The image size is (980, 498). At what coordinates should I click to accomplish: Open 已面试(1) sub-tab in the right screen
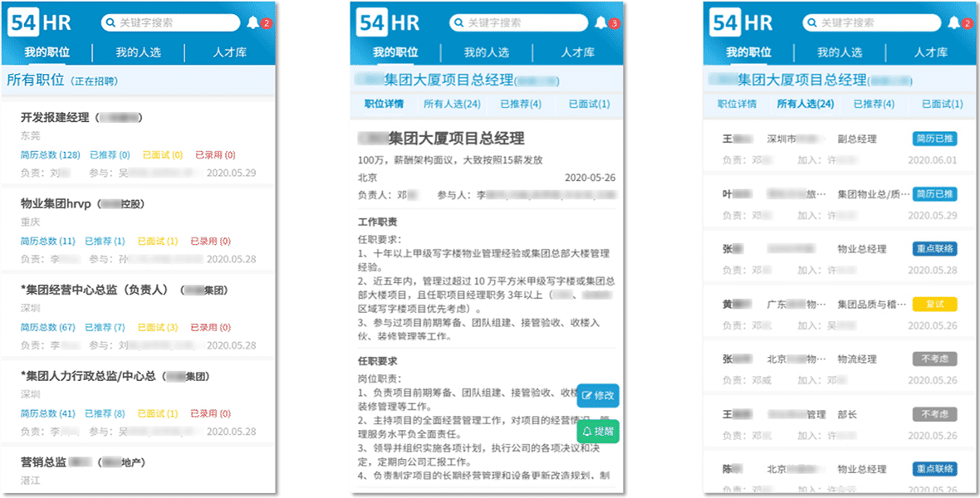(x=943, y=104)
